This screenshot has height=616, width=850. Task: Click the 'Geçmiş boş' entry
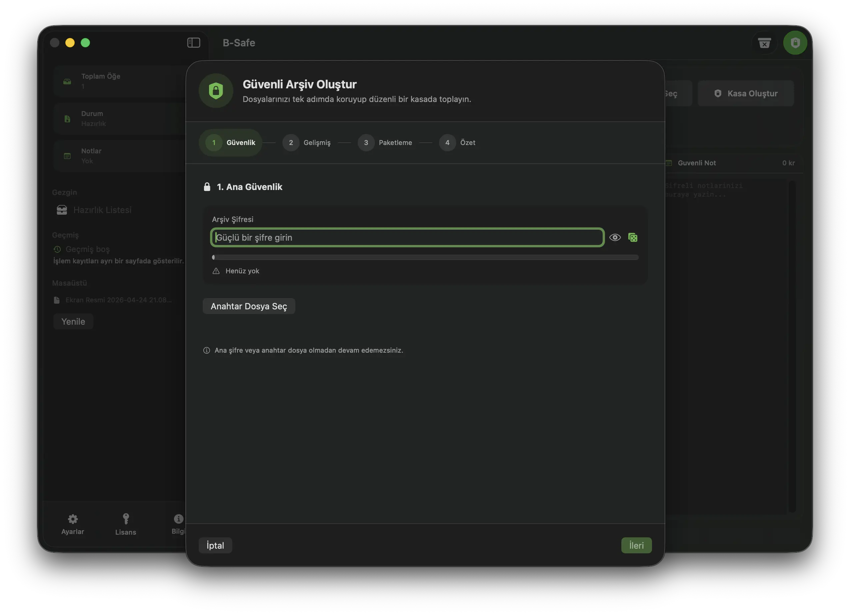click(88, 249)
